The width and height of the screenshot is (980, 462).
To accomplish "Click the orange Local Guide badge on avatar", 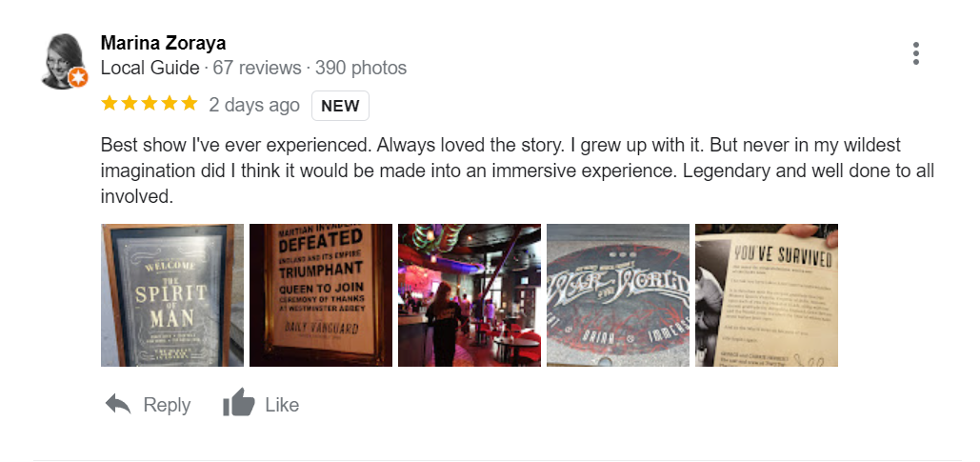I will pos(78,76).
